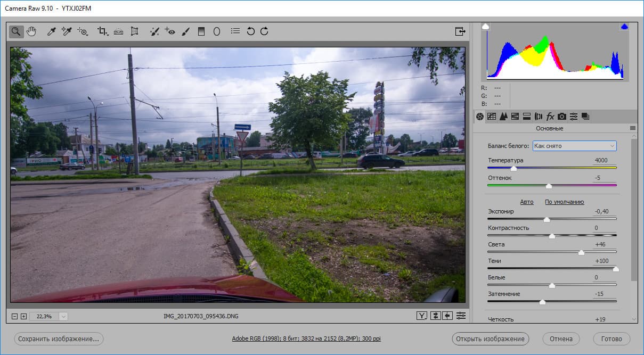Click the Экспонир value field
This screenshot has height=355, width=644.
coord(602,211)
